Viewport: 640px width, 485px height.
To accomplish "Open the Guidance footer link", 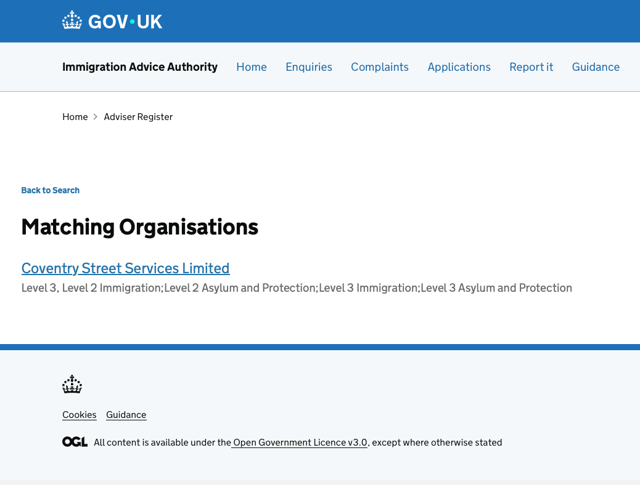I will coord(126,415).
